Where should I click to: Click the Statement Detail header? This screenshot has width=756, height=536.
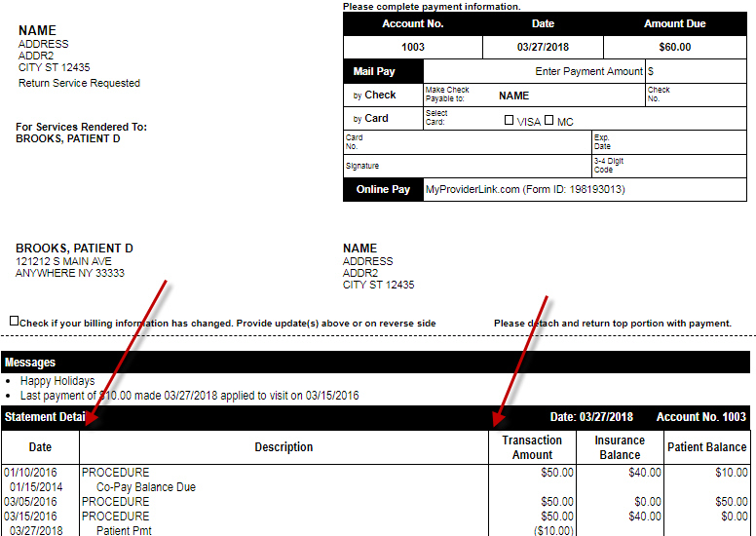[45, 417]
